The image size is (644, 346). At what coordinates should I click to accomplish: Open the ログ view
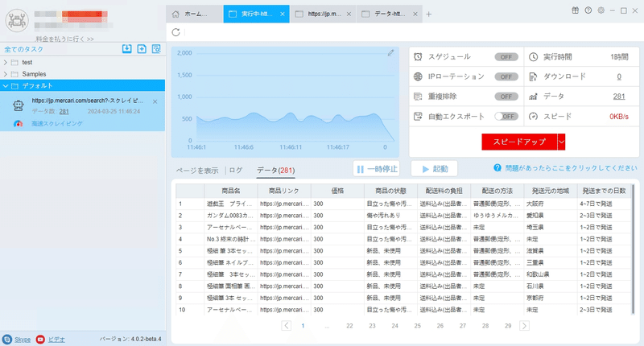236,171
